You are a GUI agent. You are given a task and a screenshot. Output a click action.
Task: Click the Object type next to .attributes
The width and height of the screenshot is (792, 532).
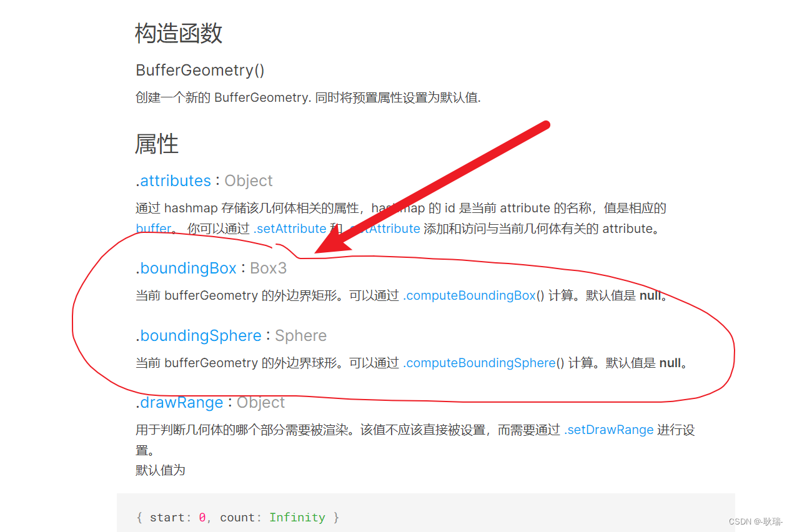click(249, 180)
